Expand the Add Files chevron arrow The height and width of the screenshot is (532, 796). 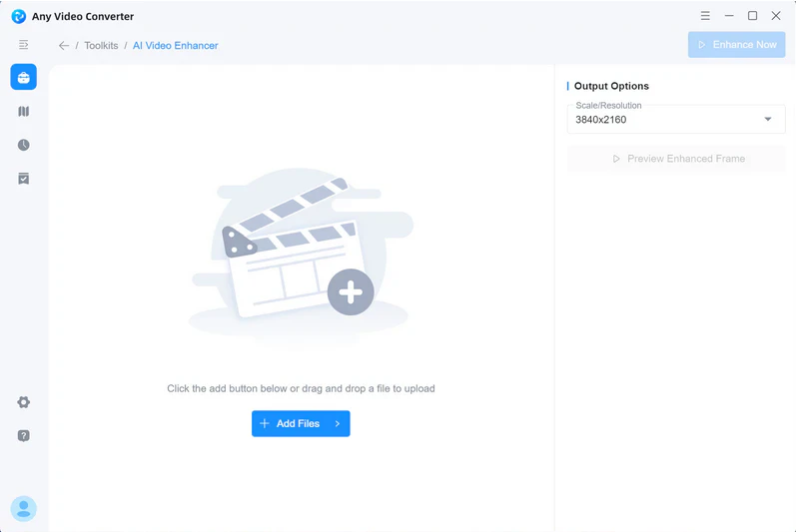coord(338,424)
